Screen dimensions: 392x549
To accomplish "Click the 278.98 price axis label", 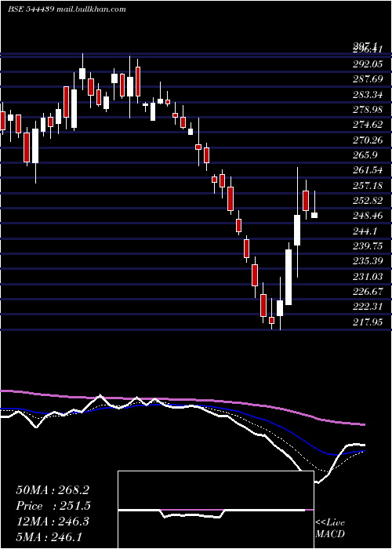I will (x=368, y=110).
